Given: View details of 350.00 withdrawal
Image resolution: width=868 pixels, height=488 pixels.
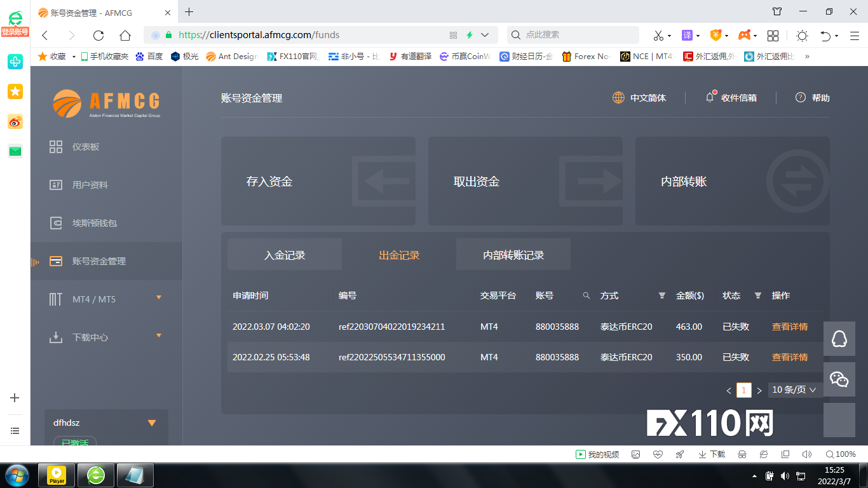Looking at the screenshot, I should coord(790,357).
